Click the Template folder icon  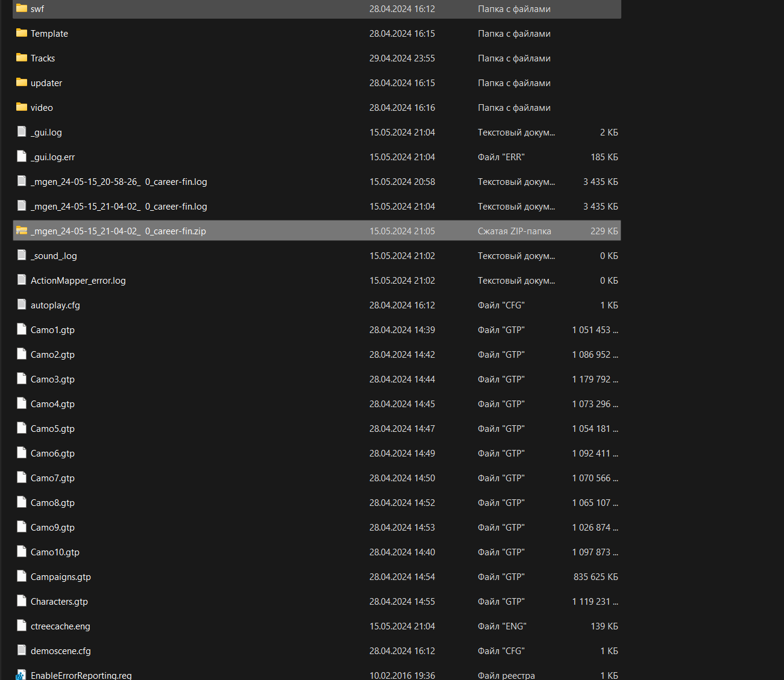[22, 33]
